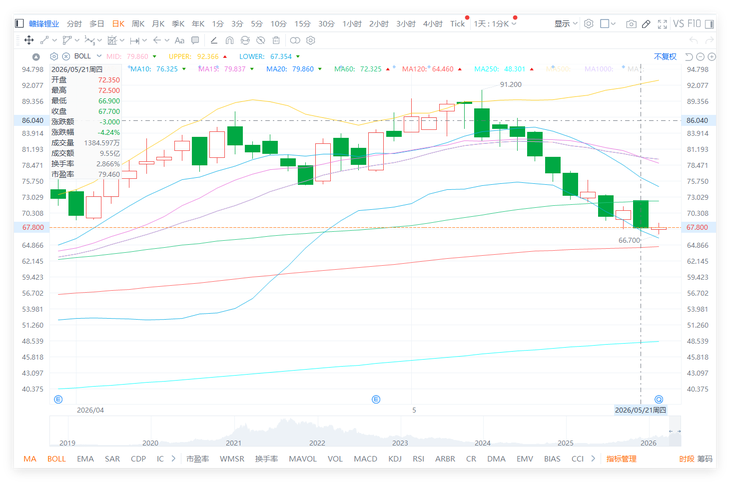Expand the channel tool dropdown arrow
730x482 pixels.
(x=77, y=41)
